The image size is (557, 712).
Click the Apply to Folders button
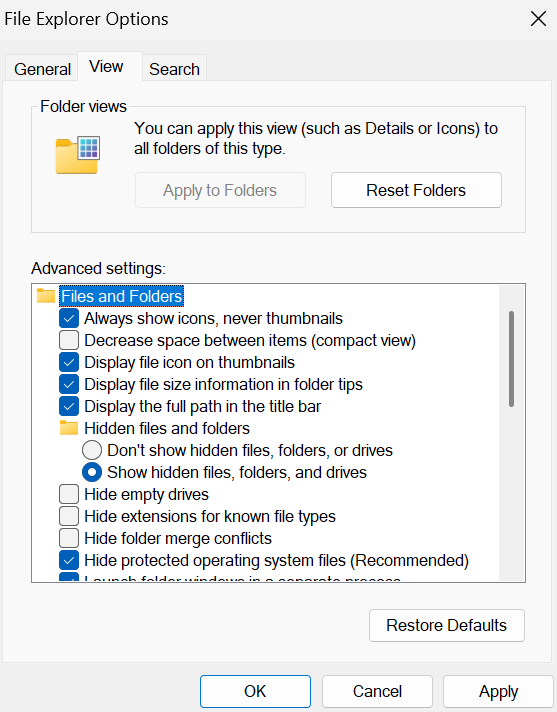220,190
